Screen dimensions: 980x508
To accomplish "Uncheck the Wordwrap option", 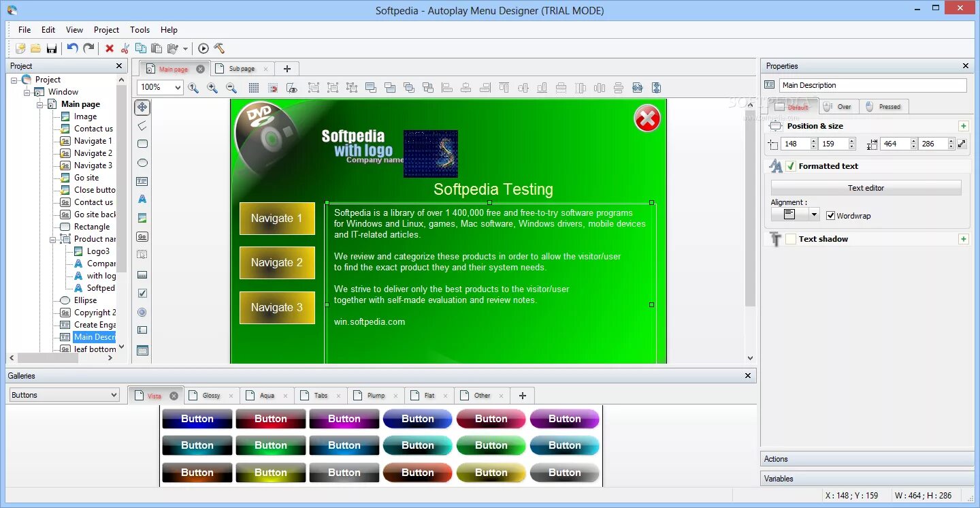I will click(830, 216).
